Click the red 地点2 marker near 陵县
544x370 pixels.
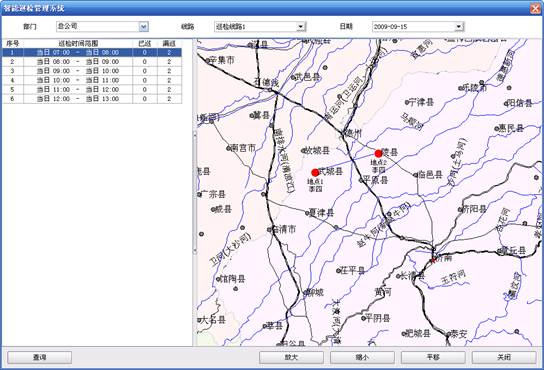[x=378, y=153]
